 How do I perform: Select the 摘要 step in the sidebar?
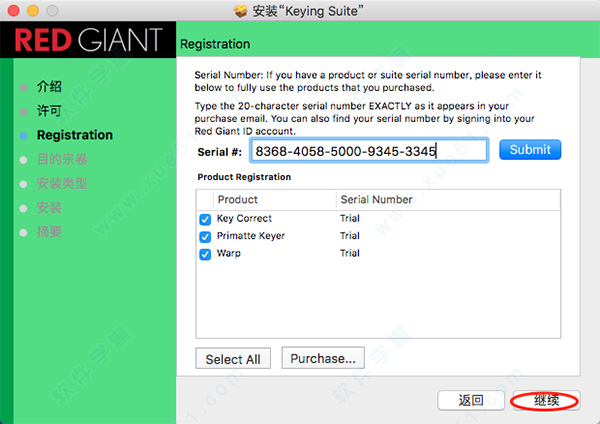[x=49, y=232]
